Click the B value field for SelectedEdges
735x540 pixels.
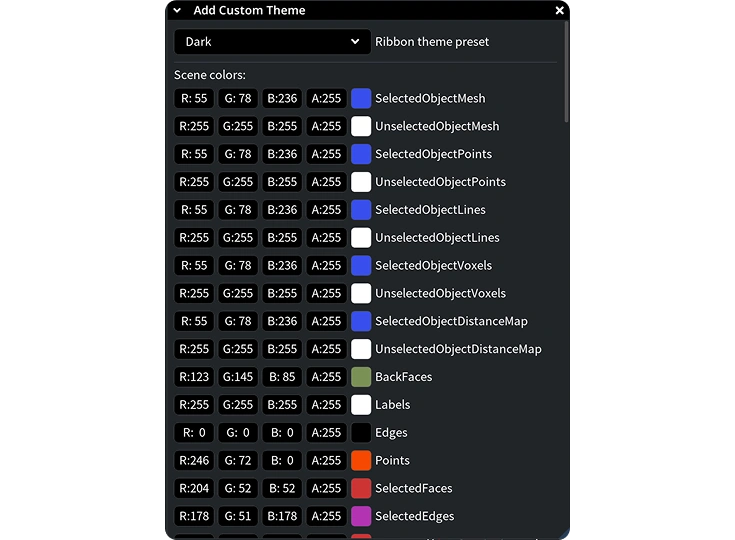click(x=282, y=516)
